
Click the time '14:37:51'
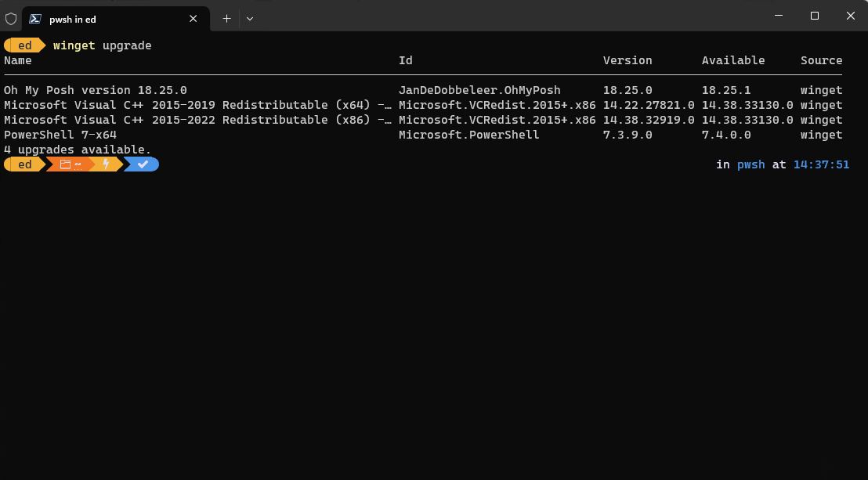point(821,164)
